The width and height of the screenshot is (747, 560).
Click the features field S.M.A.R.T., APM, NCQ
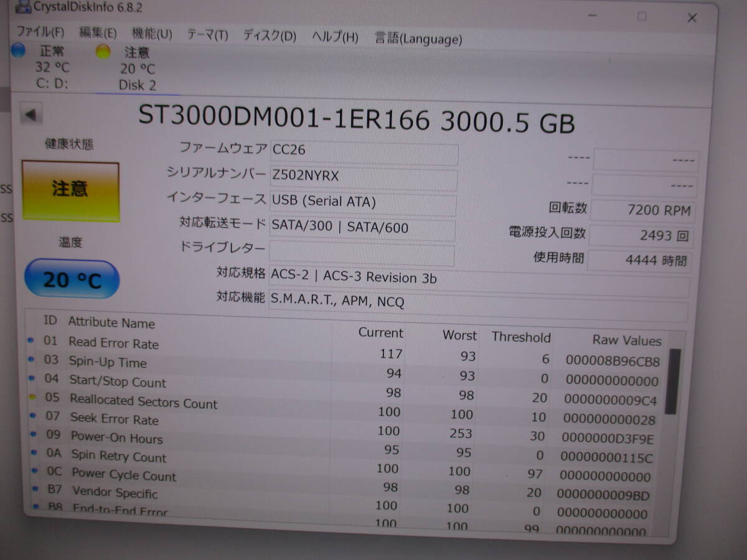click(x=478, y=307)
